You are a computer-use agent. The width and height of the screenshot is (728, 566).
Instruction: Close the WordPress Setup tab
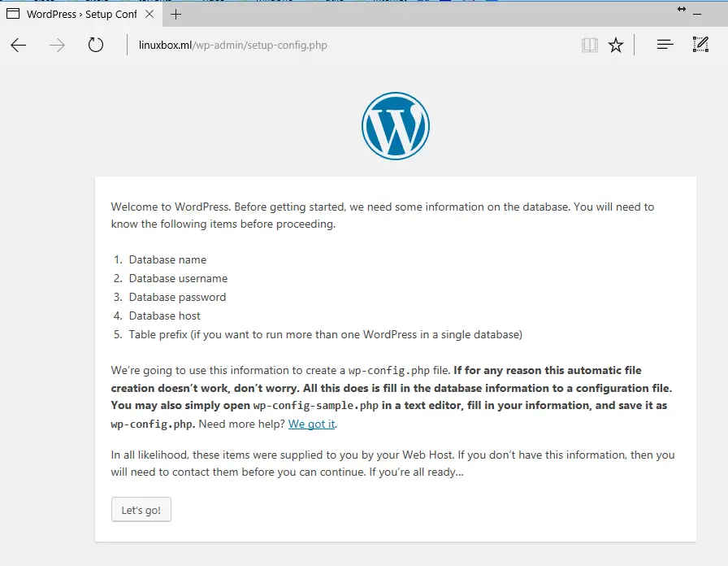(x=149, y=14)
